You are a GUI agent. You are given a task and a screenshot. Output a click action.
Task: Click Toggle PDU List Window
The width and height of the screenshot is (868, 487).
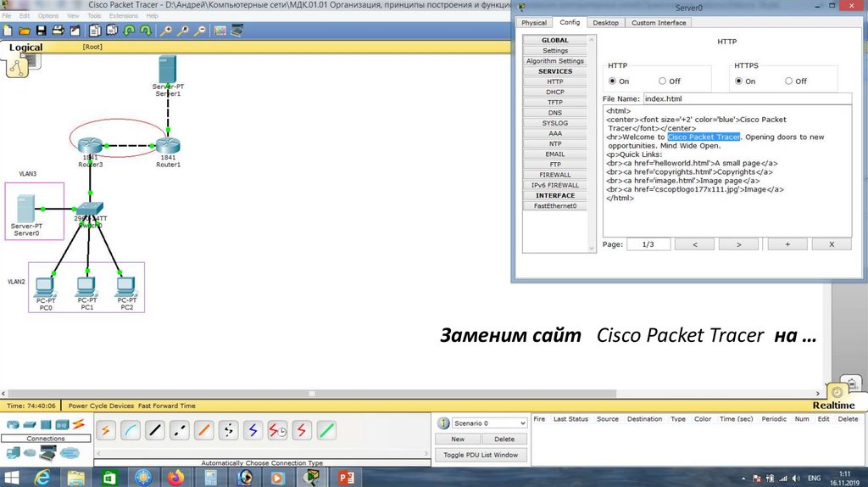pyautogui.click(x=481, y=455)
